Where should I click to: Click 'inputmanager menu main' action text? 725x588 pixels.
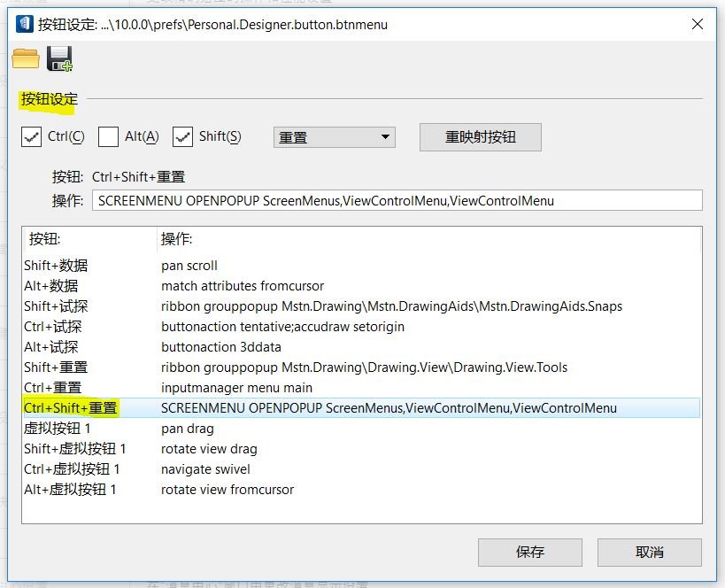[x=236, y=388]
